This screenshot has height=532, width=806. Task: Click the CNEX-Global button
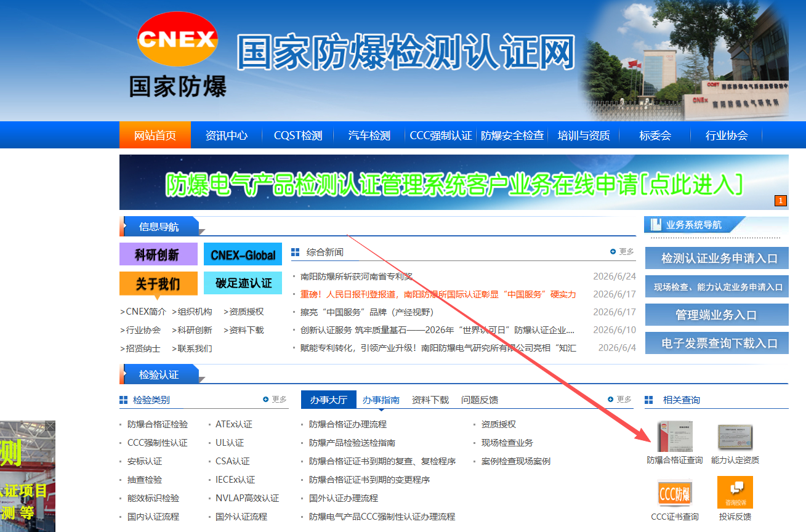(x=243, y=254)
